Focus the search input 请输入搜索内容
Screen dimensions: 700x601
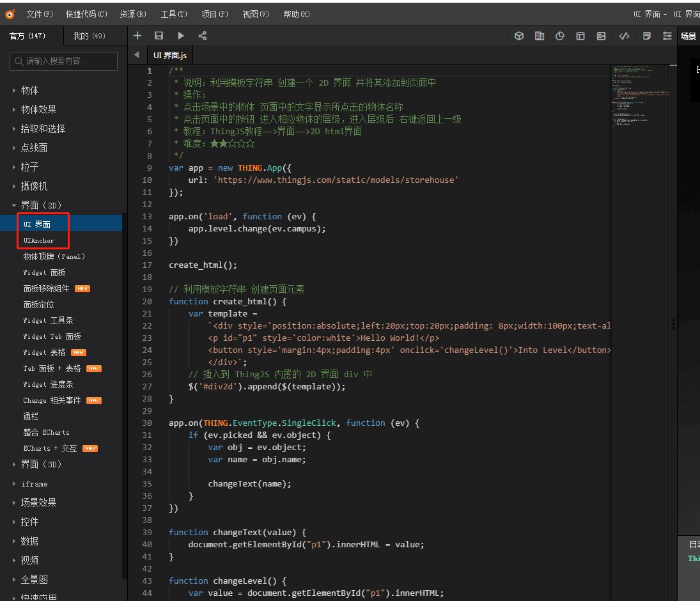(63, 61)
